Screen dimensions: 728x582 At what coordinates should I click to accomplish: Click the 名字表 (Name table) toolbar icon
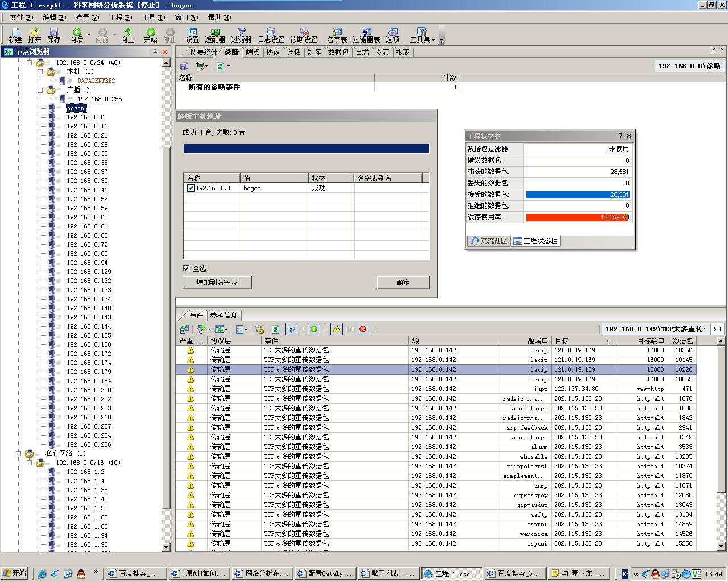pos(337,35)
